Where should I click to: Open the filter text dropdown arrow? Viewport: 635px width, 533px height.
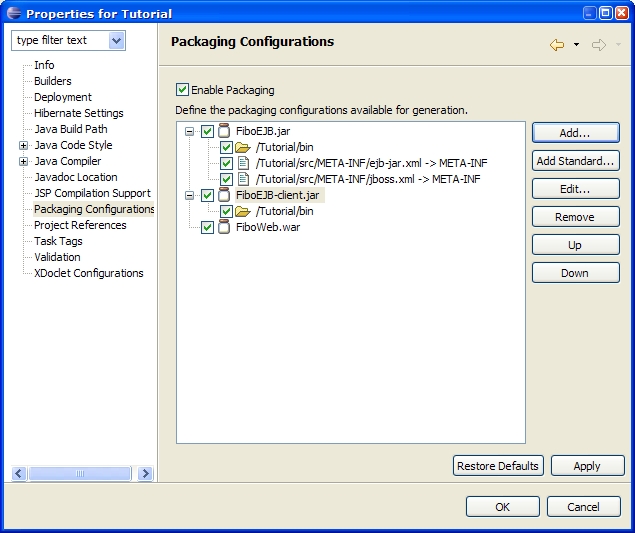pyautogui.click(x=116, y=41)
